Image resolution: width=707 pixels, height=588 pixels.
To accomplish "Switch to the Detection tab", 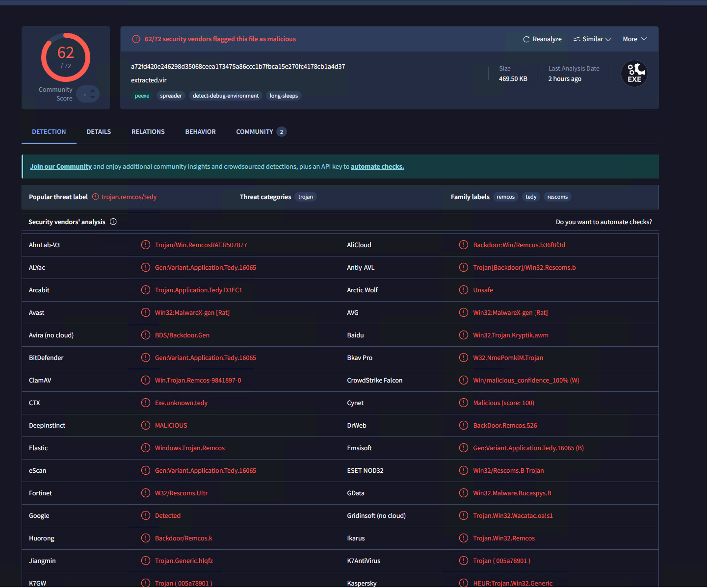I will tap(49, 132).
